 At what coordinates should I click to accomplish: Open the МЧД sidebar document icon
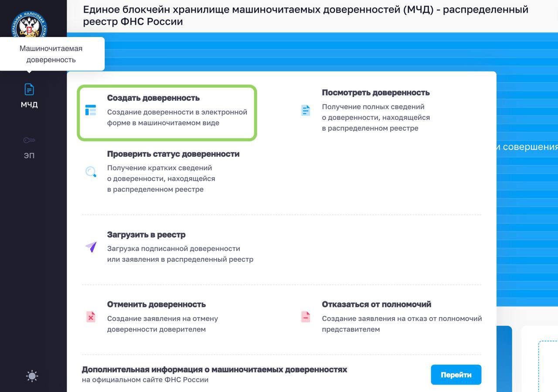click(x=29, y=89)
